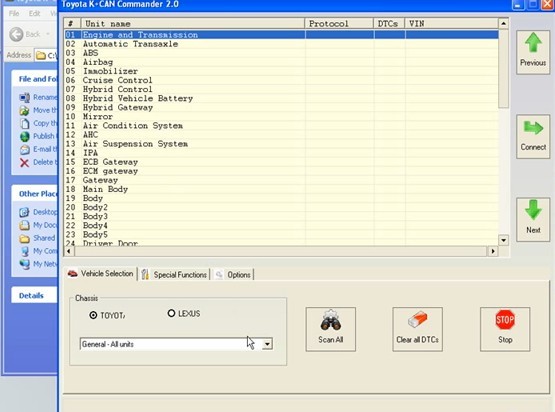Click the Clear all DTCs eraser icon

tap(417, 319)
